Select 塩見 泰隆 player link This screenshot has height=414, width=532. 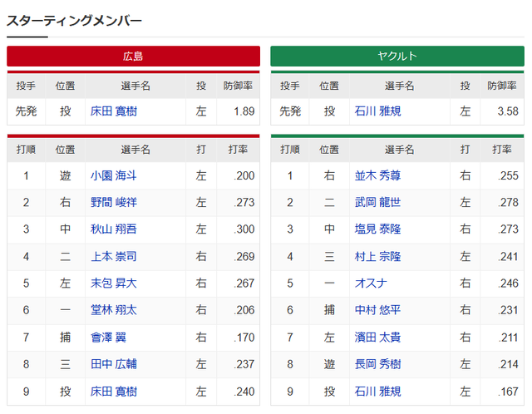click(x=377, y=229)
